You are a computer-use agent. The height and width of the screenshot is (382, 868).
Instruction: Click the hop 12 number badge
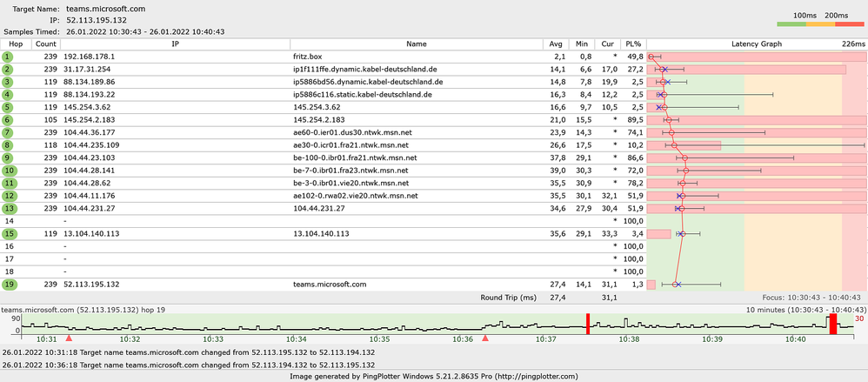[9, 196]
